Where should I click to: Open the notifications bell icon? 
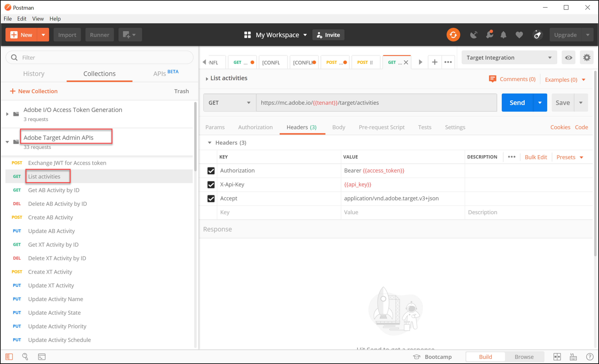coord(503,35)
